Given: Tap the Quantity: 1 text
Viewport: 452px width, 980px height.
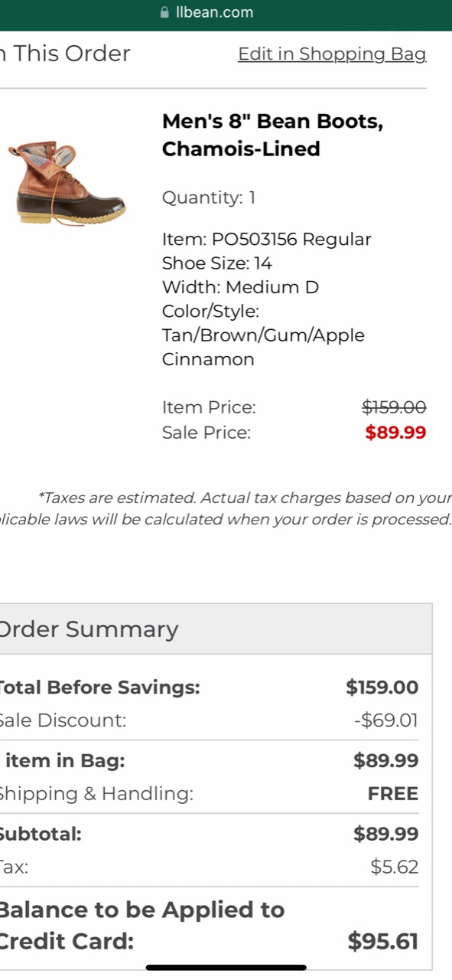Looking at the screenshot, I should [209, 198].
